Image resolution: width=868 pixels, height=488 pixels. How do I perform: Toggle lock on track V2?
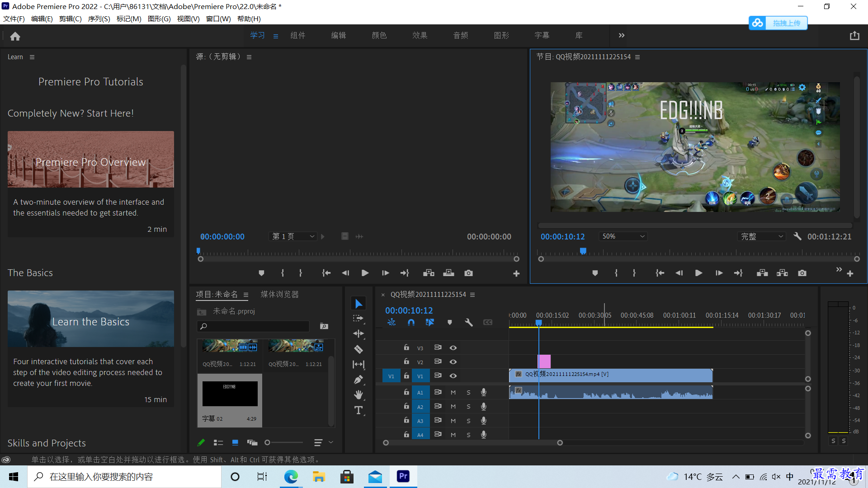tap(406, 361)
